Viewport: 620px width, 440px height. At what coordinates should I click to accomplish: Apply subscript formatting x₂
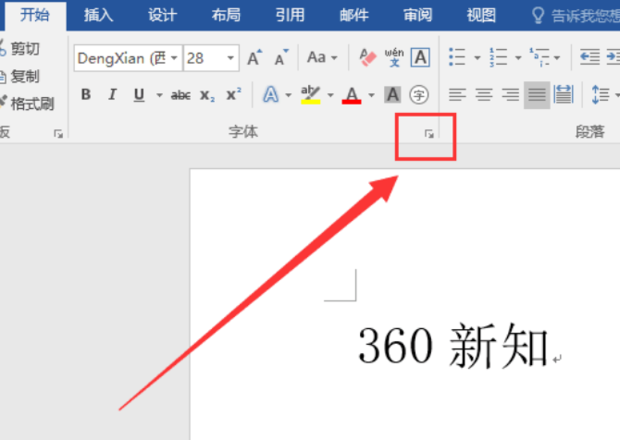pyautogui.click(x=207, y=95)
